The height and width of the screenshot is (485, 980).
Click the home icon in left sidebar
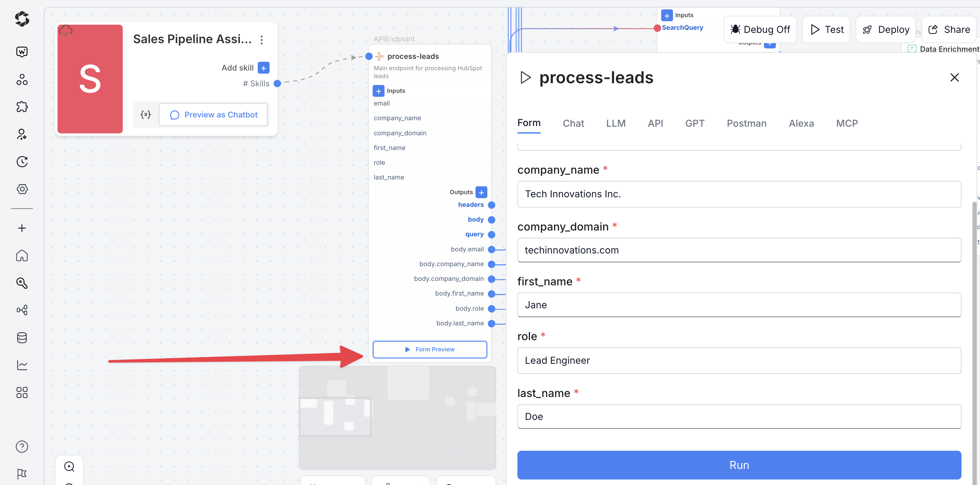click(x=22, y=256)
